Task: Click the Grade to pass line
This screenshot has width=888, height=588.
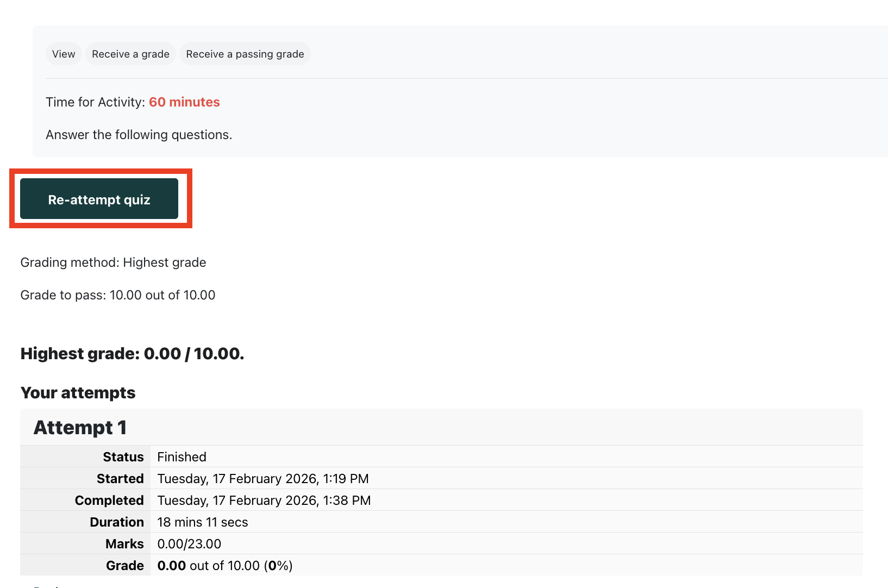Action: click(117, 295)
